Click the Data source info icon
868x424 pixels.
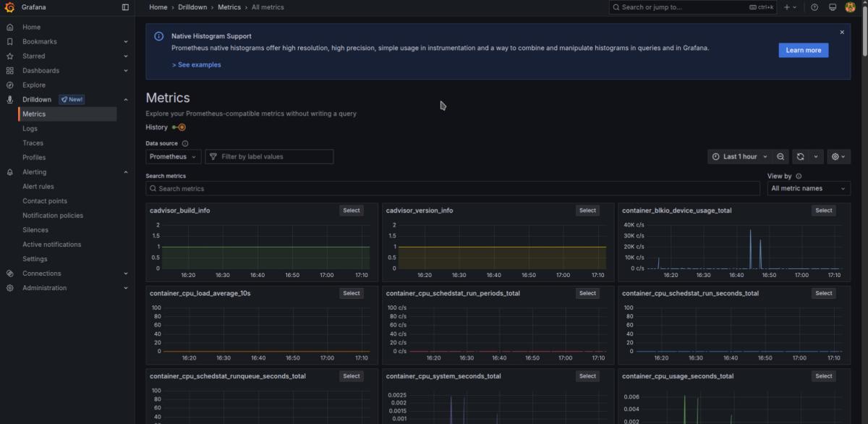pos(185,143)
